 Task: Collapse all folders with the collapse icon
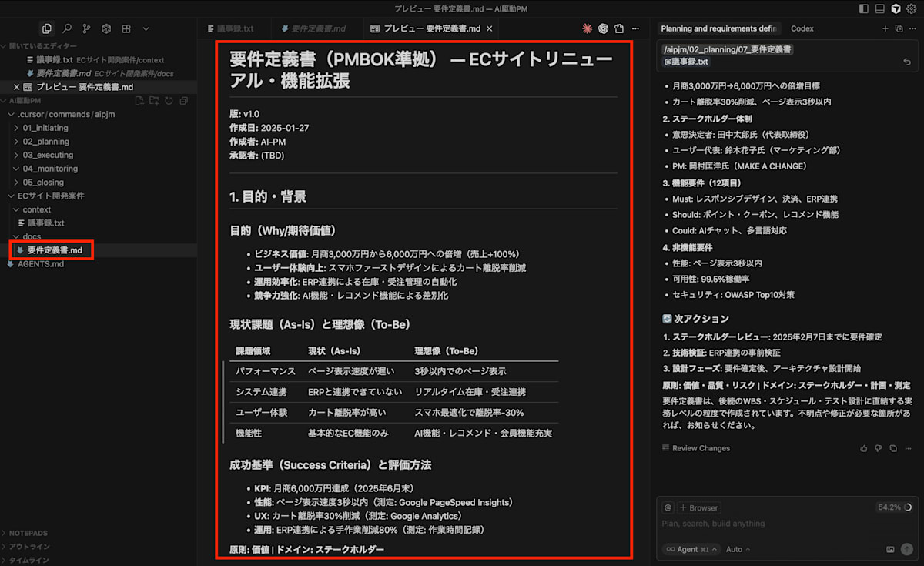tap(183, 100)
